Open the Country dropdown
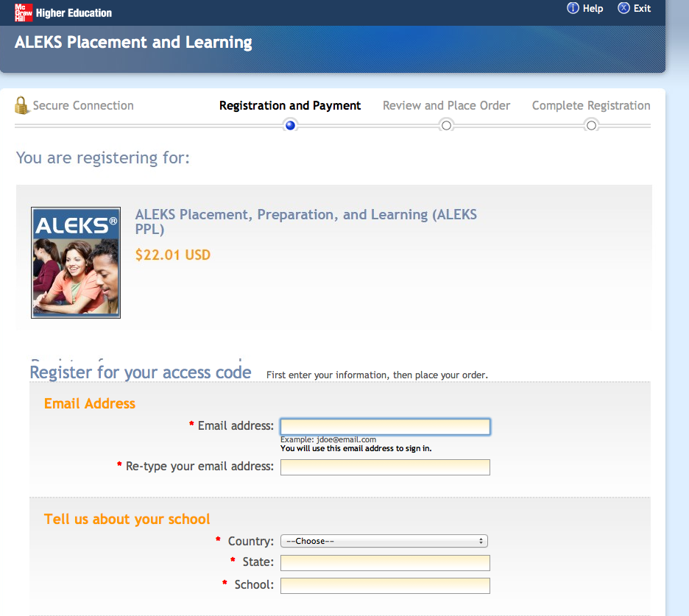The image size is (689, 616). 384,541
